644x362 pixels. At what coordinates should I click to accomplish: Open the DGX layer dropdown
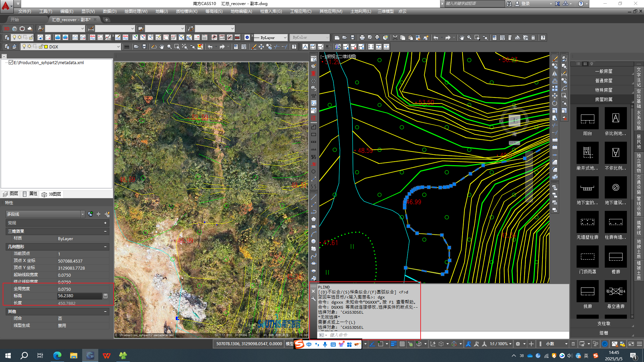pyautogui.click(x=118, y=47)
